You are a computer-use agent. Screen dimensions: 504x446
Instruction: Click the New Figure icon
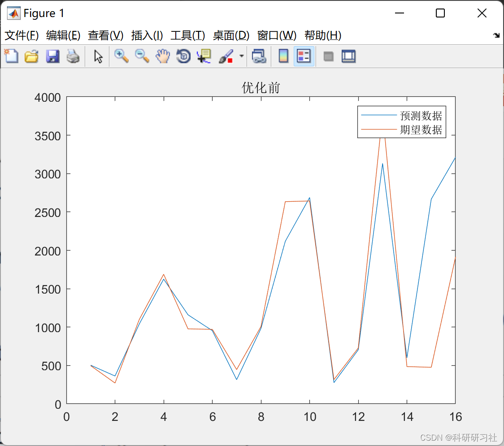pos(11,56)
